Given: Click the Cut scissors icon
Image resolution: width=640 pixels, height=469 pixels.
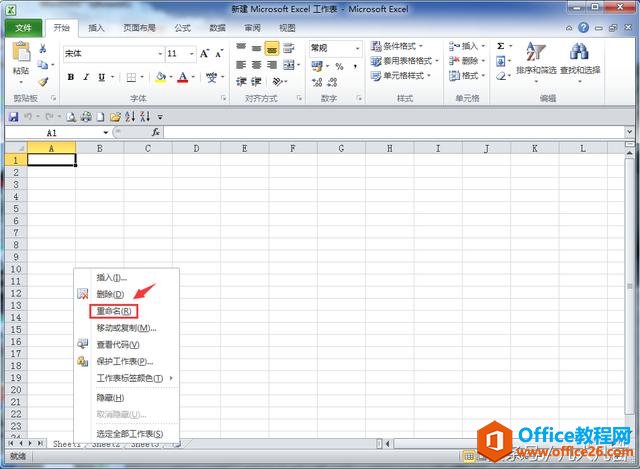Looking at the screenshot, I should pos(42,49).
